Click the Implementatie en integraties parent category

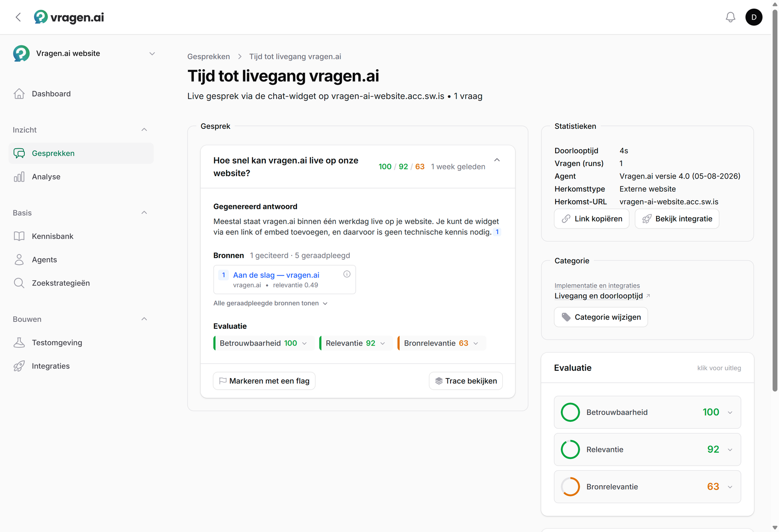[597, 285]
